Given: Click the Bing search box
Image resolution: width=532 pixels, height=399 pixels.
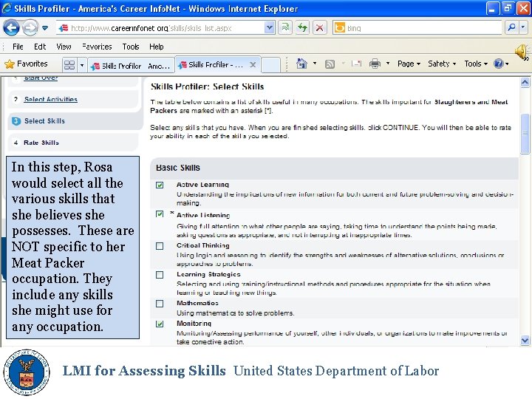Looking at the screenshot, I should click(417, 28).
